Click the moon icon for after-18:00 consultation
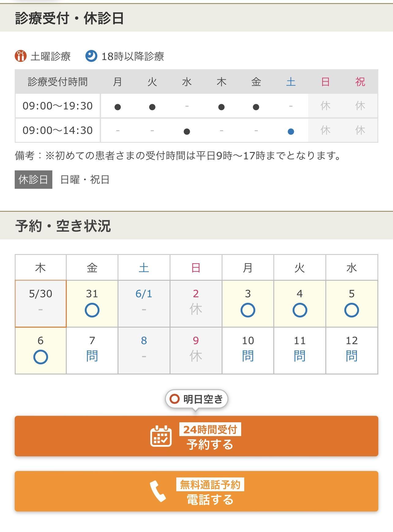Screen dimensions: 393x532 [91, 56]
